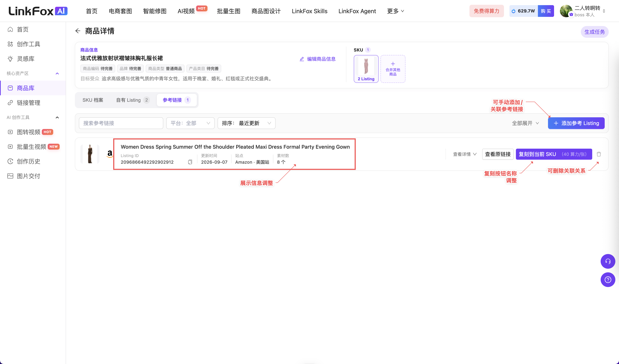619x364 pixels.
Task: Open LinkFox Agent in the top navigation
Action: [x=357, y=11]
